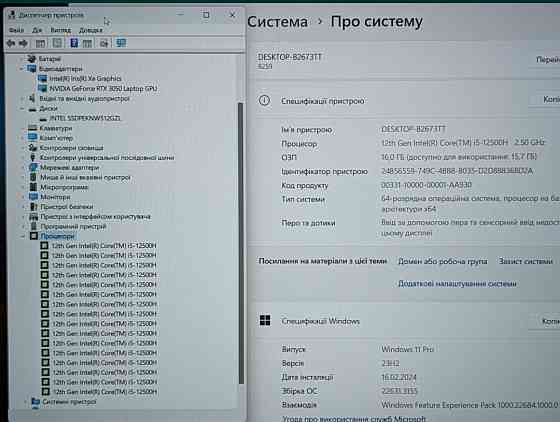This screenshot has height=422, width=560.
Task: Click the scan for hardware changes monitor icon
Action: pos(121,43)
